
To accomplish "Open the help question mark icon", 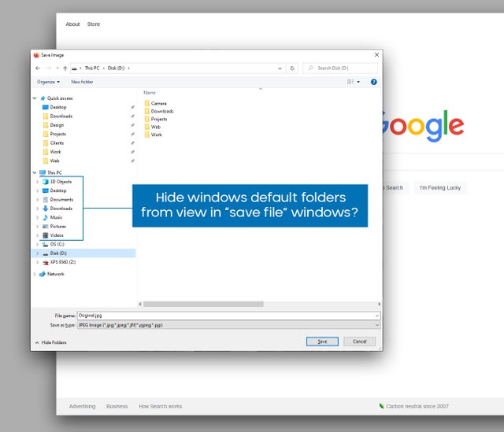I will coord(373,82).
